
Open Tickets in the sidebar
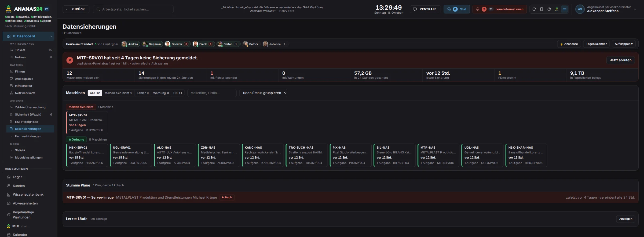click(x=30, y=50)
